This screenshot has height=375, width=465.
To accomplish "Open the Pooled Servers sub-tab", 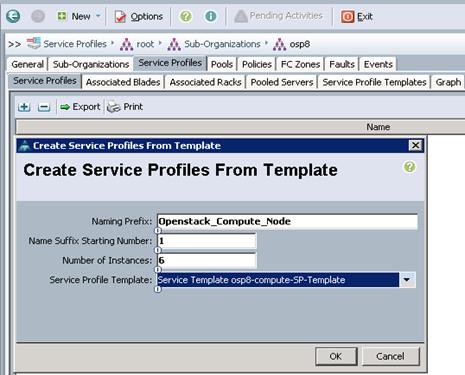I will coord(282,82).
